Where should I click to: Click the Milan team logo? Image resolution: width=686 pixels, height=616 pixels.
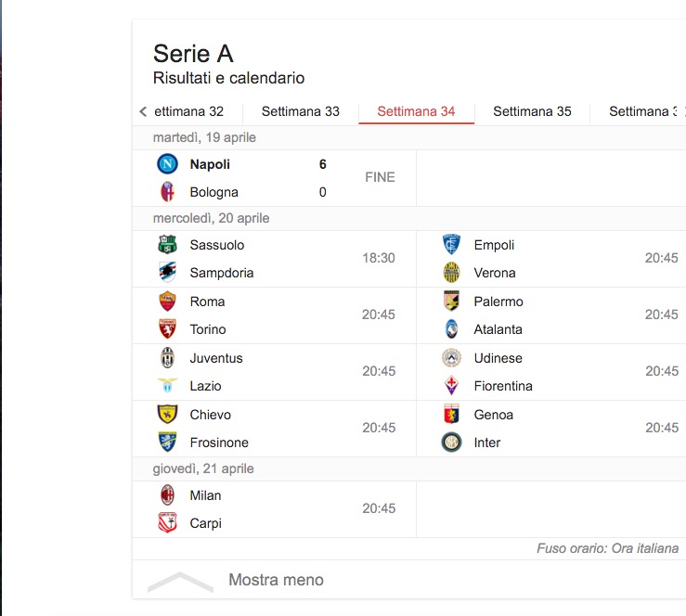(167, 495)
